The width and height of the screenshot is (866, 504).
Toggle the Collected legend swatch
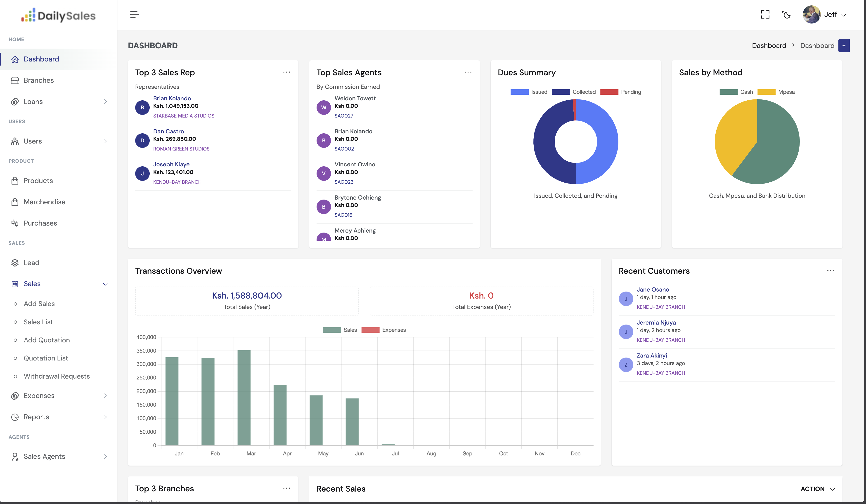click(561, 92)
